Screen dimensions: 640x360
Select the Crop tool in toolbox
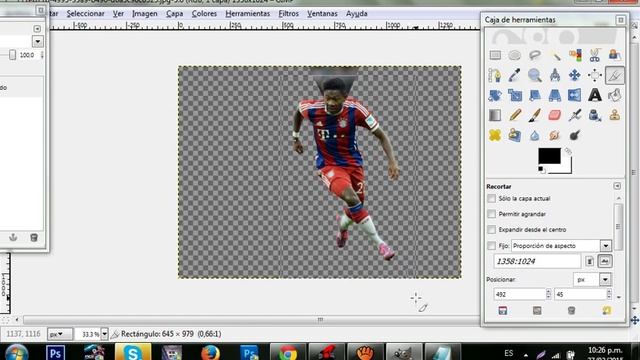point(614,75)
